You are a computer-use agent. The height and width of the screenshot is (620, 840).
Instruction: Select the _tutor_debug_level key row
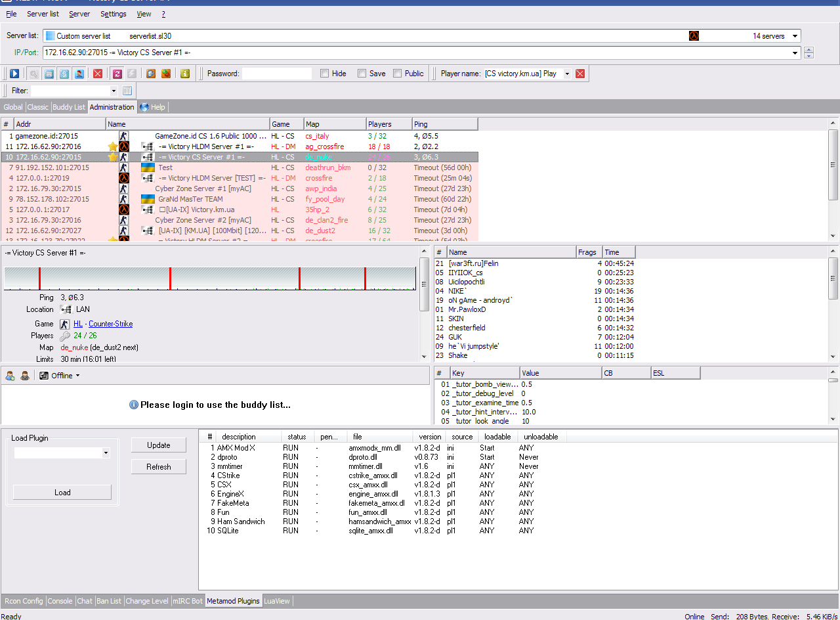(x=567, y=393)
